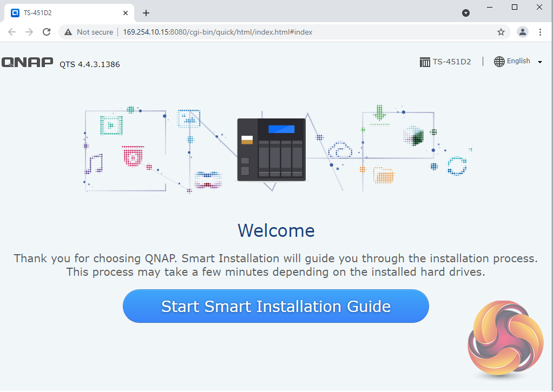
Task: Click the TS-451D2 NAS device icon
Action: pyautogui.click(x=425, y=62)
